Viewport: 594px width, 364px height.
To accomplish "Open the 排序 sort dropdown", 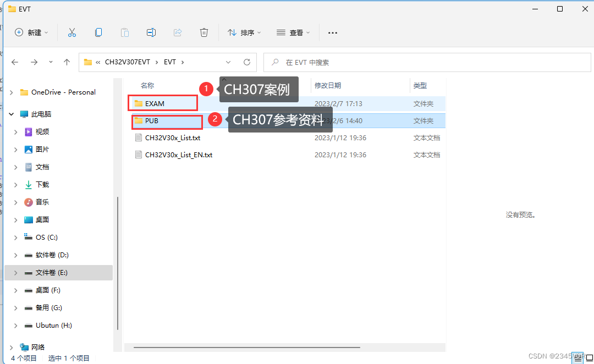I will tap(244, 32).
